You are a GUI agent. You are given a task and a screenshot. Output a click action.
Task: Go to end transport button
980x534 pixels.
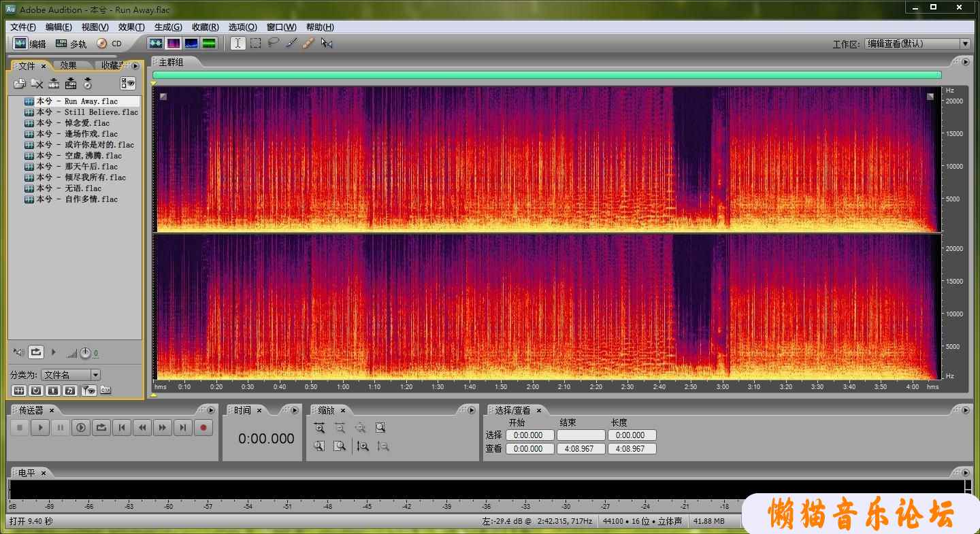(x=183, y=428)
